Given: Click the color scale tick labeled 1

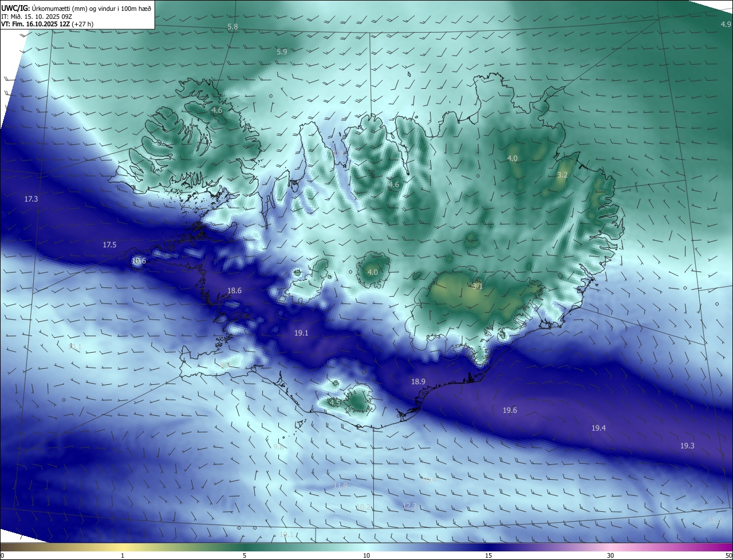Looking at the screenshot, I should pyautogui.click(x=123, y=555).
